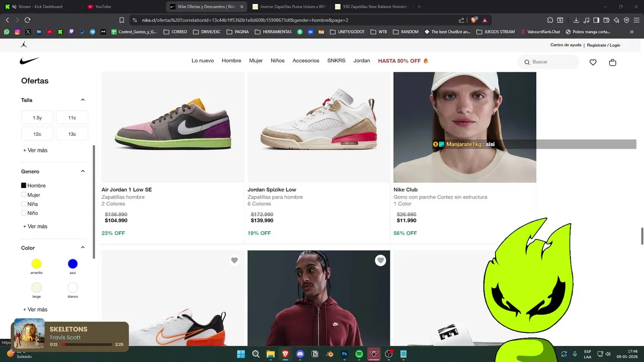This screenshot has width=644, height=362.
Task: Collapse the Genero filter section
Action: 83,171
